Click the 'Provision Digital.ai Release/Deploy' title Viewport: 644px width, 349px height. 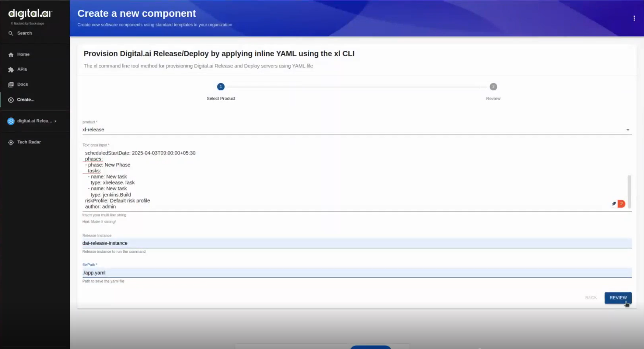tap(219, 54)
